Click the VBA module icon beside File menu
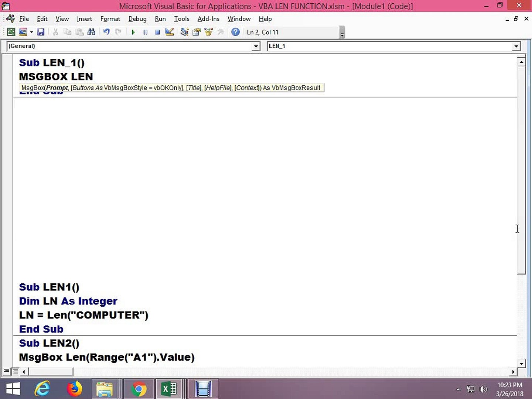This screenshot has width=532, height=399. click(10, 19)
